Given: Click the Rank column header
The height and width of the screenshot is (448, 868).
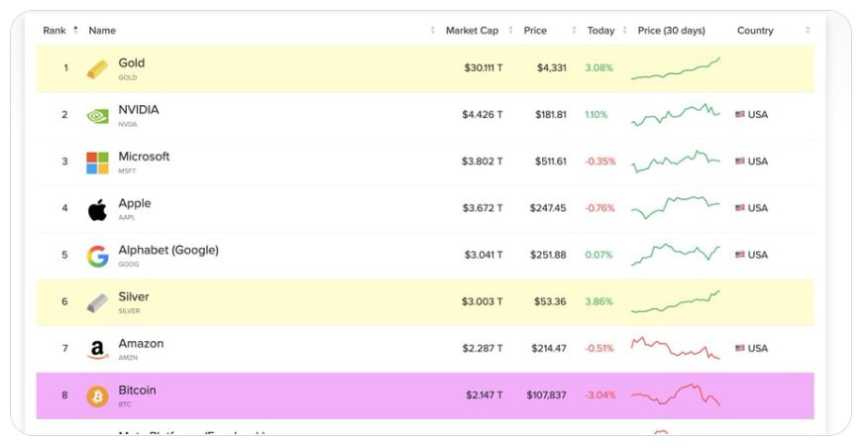Looking at the screenshot, I should click(x=54, y=31).
